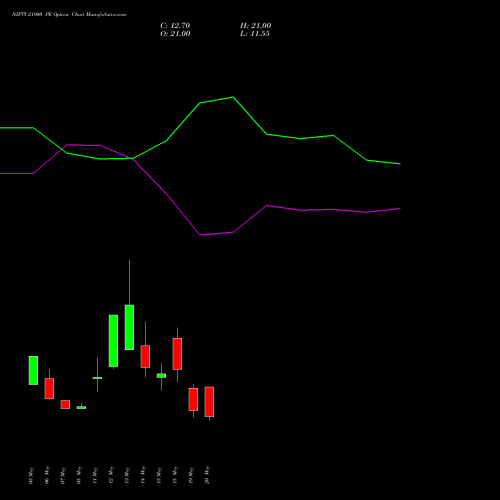
Task: Click the tall green candle for 12 May
Action: click(113, 341)
